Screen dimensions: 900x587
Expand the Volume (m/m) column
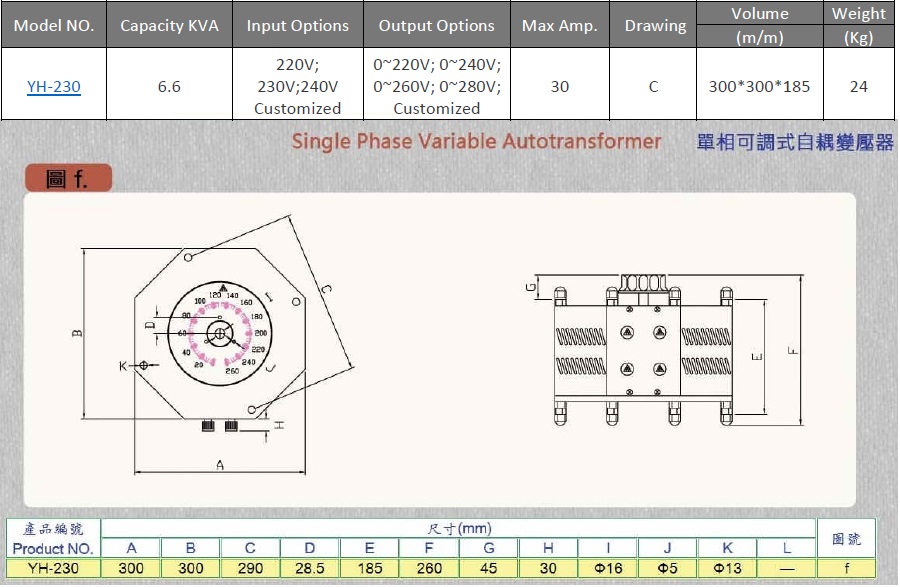point(759,26)
